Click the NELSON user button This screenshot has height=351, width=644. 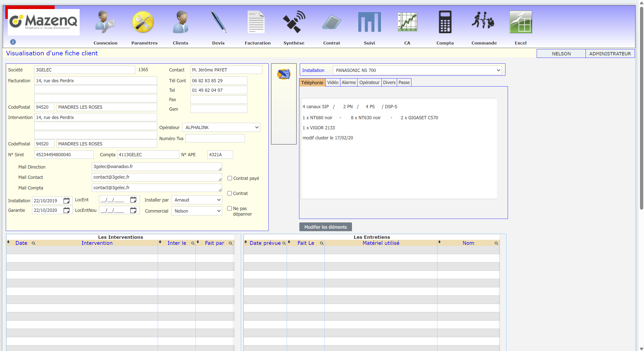pos(561,54)
